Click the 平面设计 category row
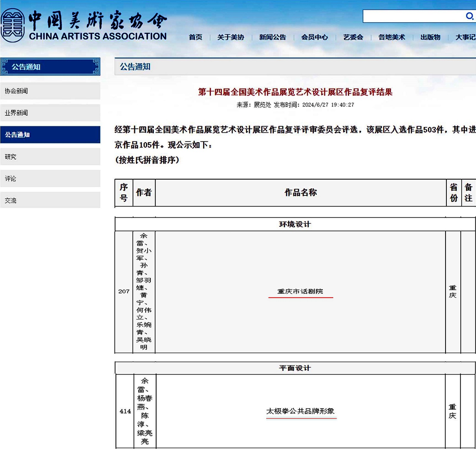 click(x=295, y=368)
